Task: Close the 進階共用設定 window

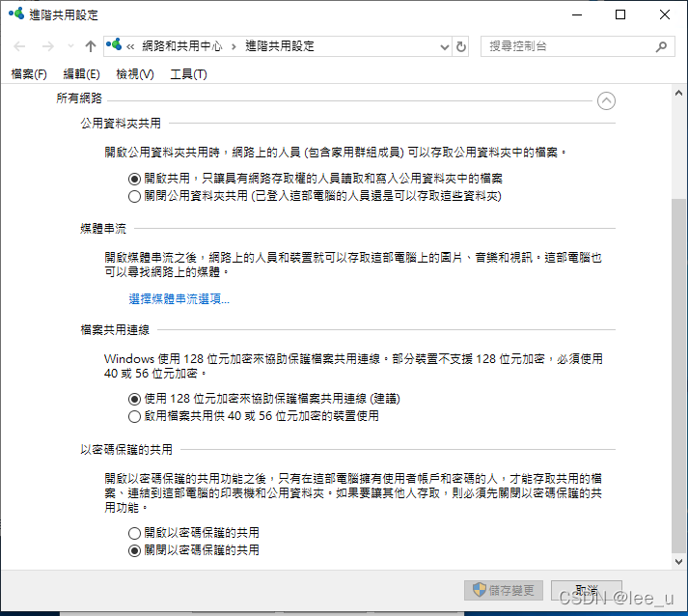Action: 665,14
